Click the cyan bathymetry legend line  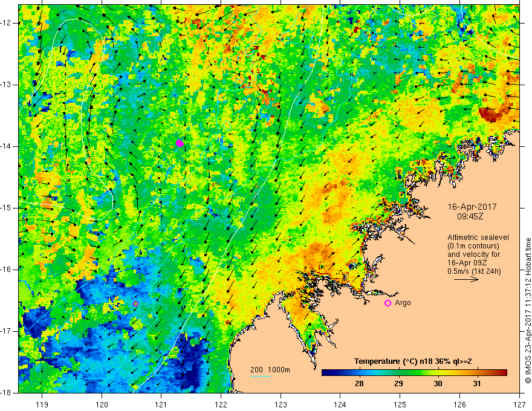pyautogui.click(x=261, y=376)
